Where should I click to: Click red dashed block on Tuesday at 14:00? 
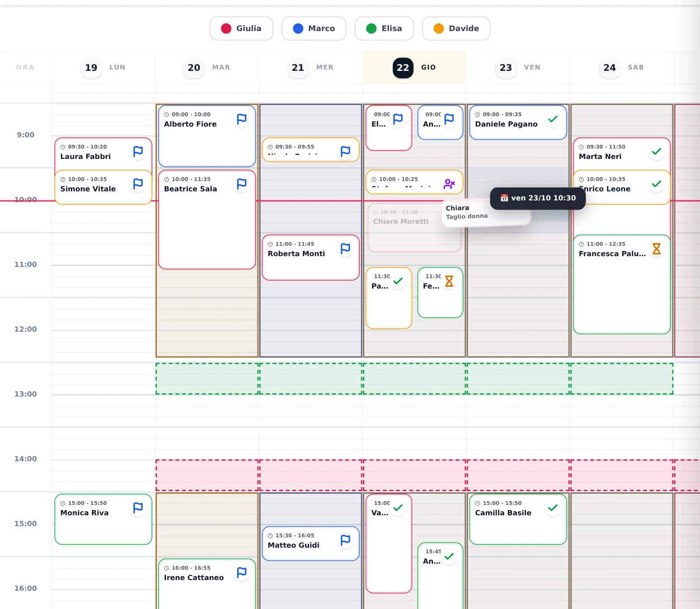[x=207, y=475]
